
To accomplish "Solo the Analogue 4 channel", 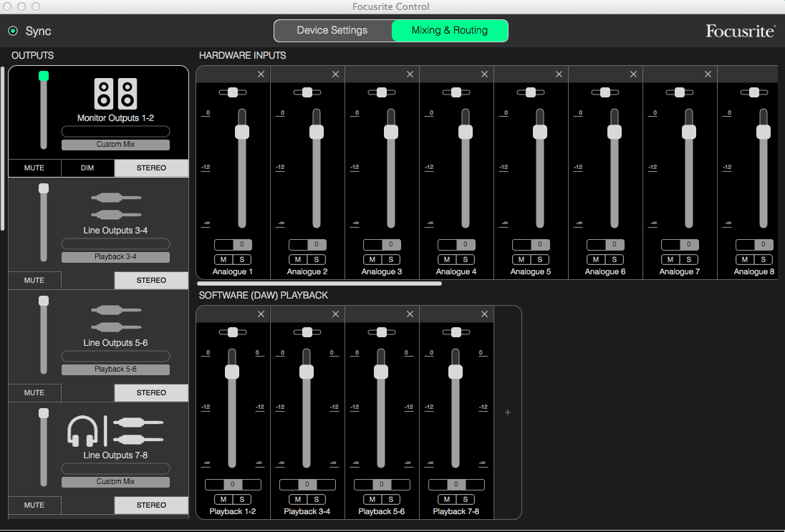I will pyautogui.click(x=465, y=259).
